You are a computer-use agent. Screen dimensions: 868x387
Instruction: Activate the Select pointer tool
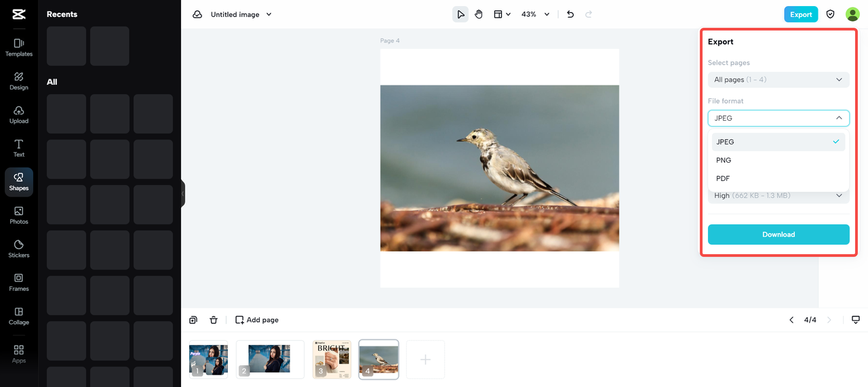[x=460, y=14]
